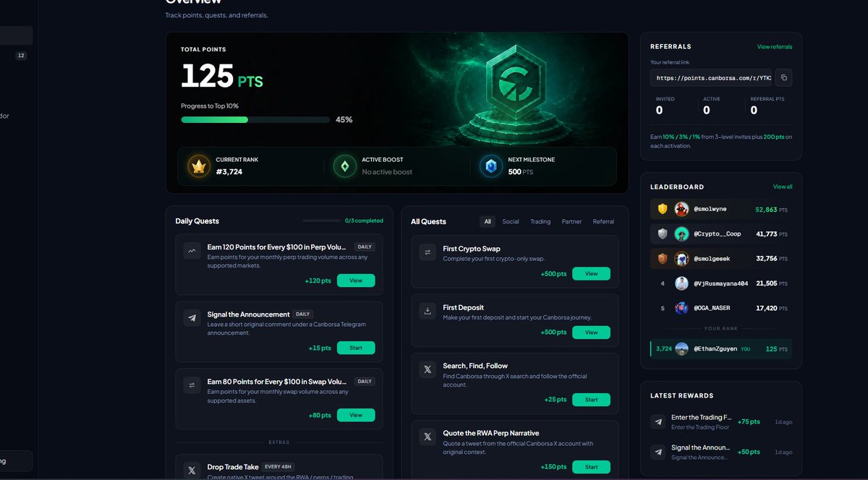View the First Deposit quest

click(591, 333)
